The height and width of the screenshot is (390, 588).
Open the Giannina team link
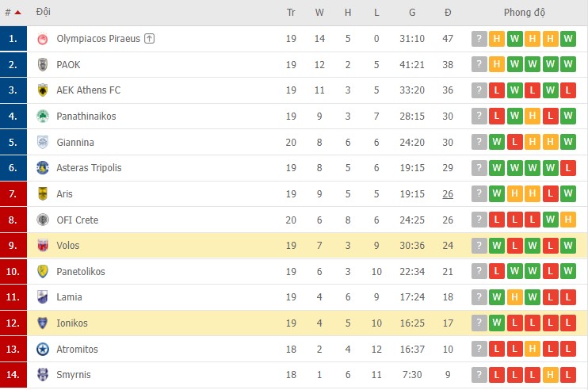click(75, 143)
